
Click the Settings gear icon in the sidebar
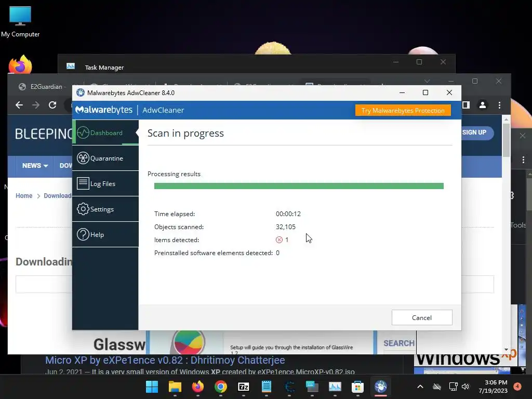(x=83, y=209)
